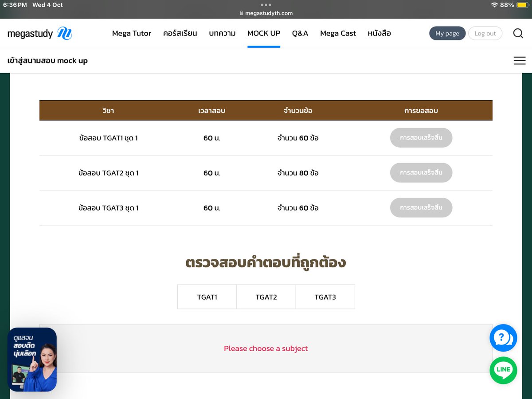Click the วิชา column header
Image resolution: width=532 pixels, height=399 pixels.
tap(108, 111)
